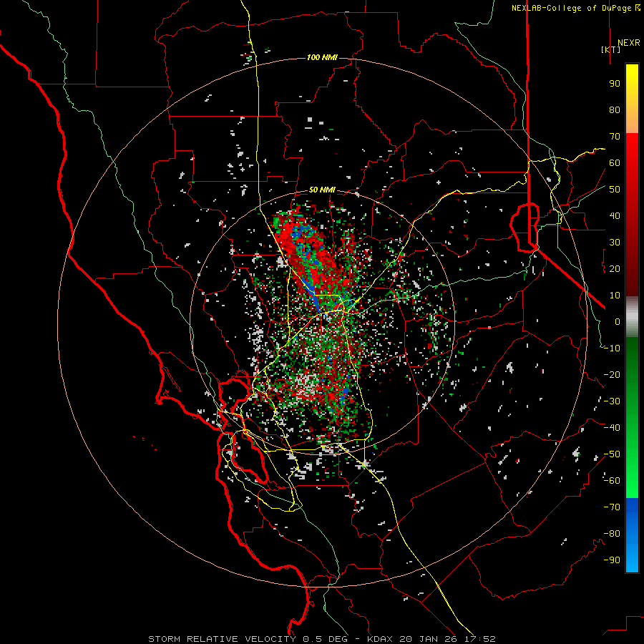Image resolution: width=644 pixels, height=644 pixels.
Task: Click the 100 NMI range ring label
Action: [322, 57]
